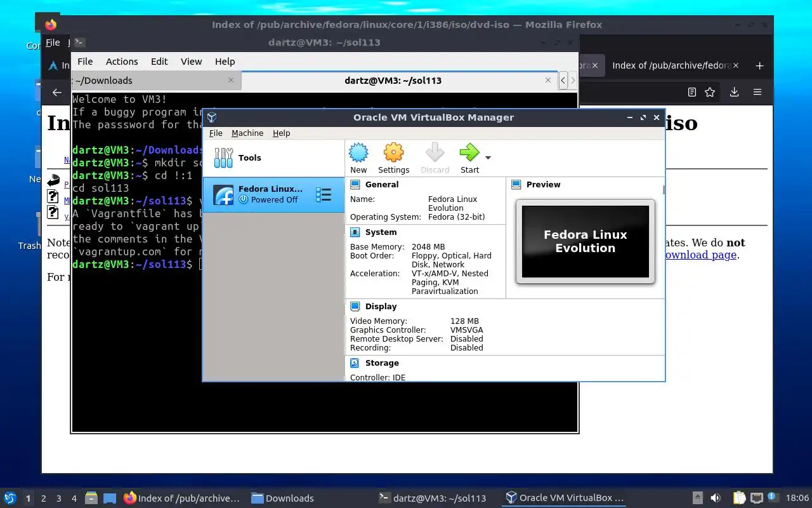The height and width of the screenshot is (508, 812).
Task: Click the grayed Discard toolbar icon
Action: pos(435,153)
